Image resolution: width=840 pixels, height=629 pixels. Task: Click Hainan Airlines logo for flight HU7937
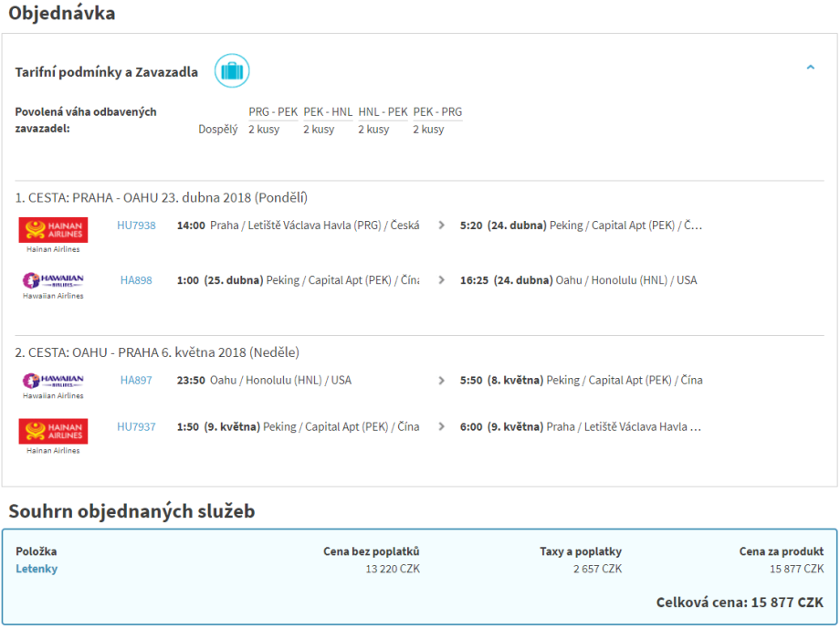[53, 431]
